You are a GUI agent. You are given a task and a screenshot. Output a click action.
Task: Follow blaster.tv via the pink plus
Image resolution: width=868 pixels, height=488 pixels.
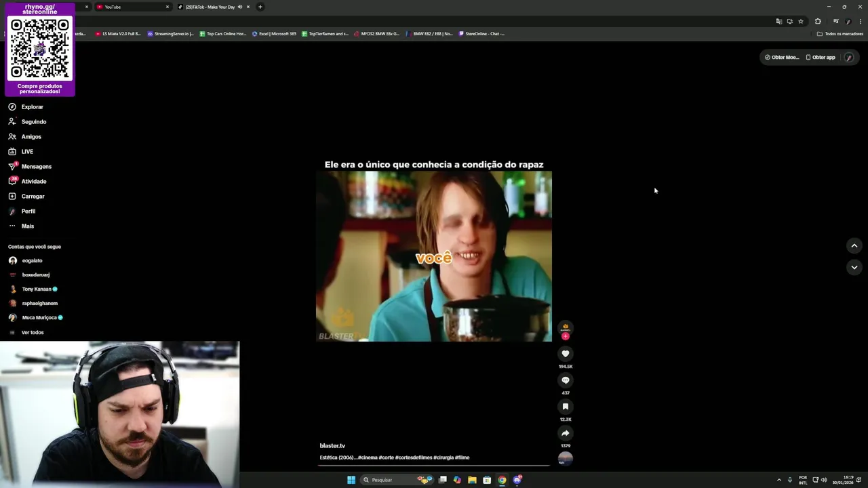pyautogui.click(x=566, y=336)
